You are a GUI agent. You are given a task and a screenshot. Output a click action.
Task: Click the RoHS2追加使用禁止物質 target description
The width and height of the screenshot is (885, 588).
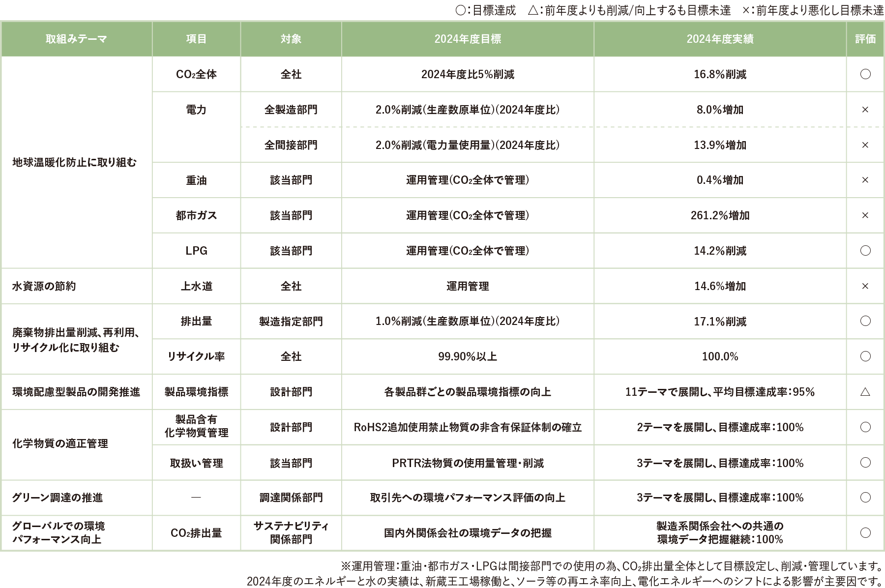point(467,427)
